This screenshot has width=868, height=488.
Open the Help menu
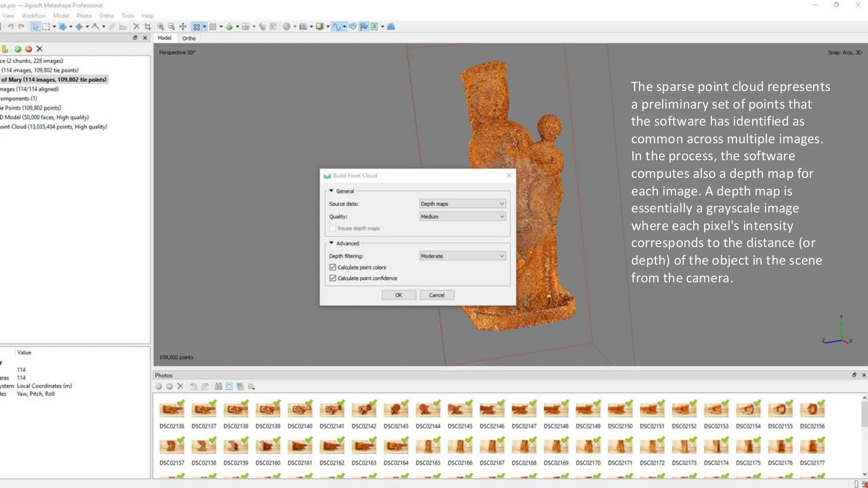(x=147, y=16)
